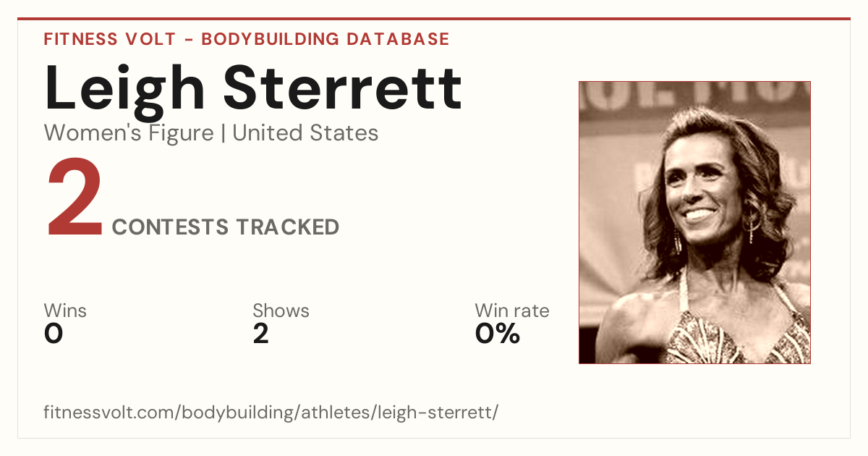Select the BODYBUILDING DATABASE header label
The height and width of the screenshot is (456, 868).
(x=325, y=39)
